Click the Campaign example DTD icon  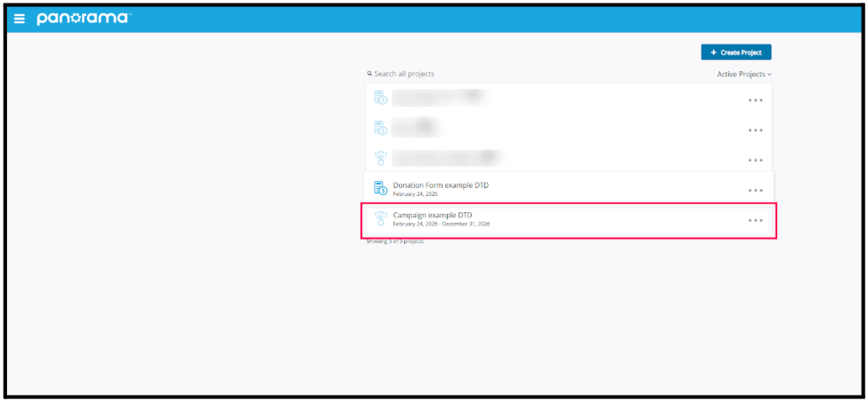coord(380,218)
